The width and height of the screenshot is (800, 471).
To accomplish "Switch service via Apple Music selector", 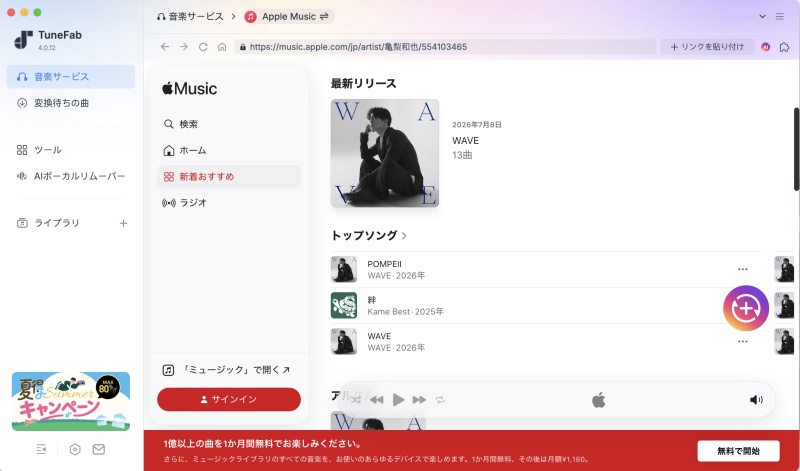I will pos(288,16).
